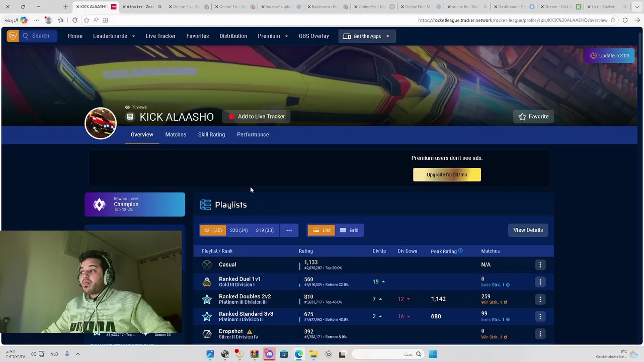Switch to the Skill Rating tab
This screenshot has width=644, height=362.
[211, 135]
